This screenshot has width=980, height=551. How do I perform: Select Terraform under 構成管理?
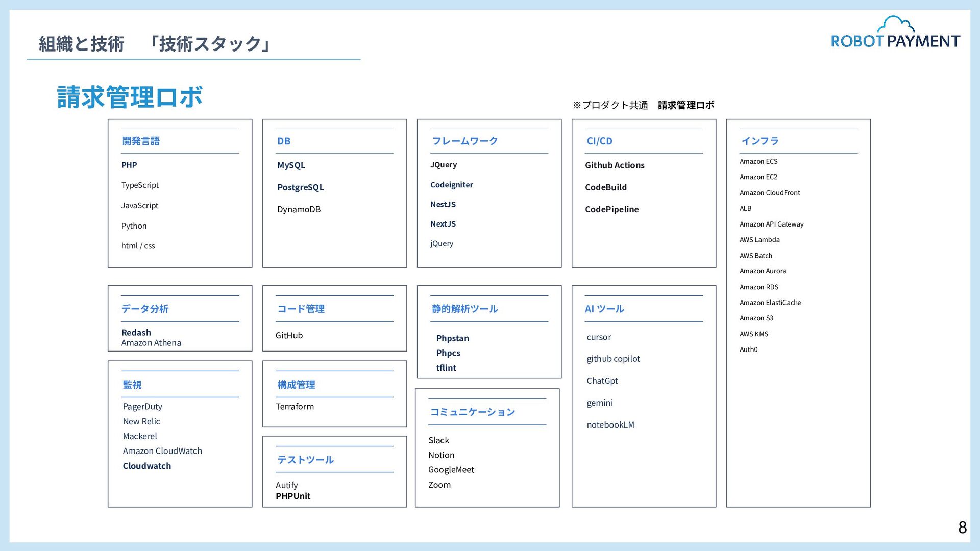tap(295, 407)
